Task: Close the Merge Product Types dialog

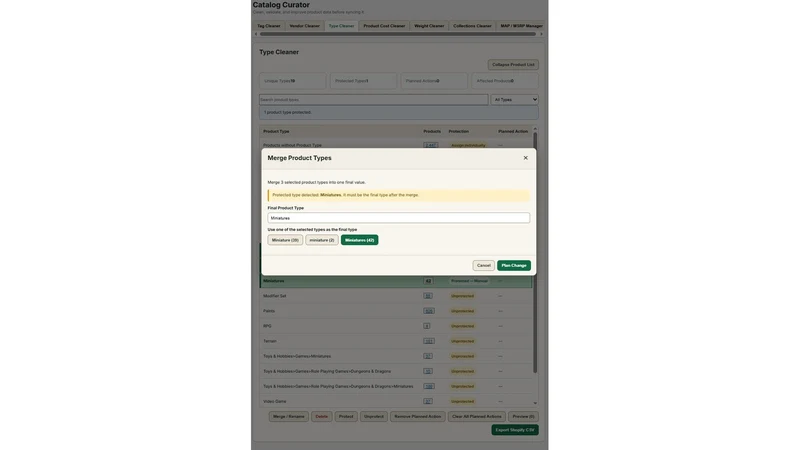Action: [x=525, y=158]
